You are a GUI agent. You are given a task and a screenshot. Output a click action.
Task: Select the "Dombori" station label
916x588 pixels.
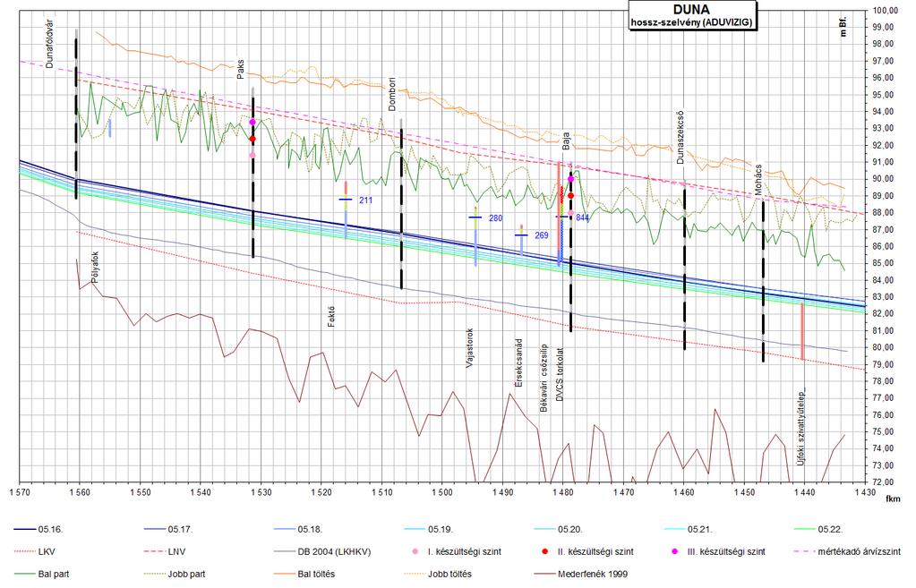(392, 94)
